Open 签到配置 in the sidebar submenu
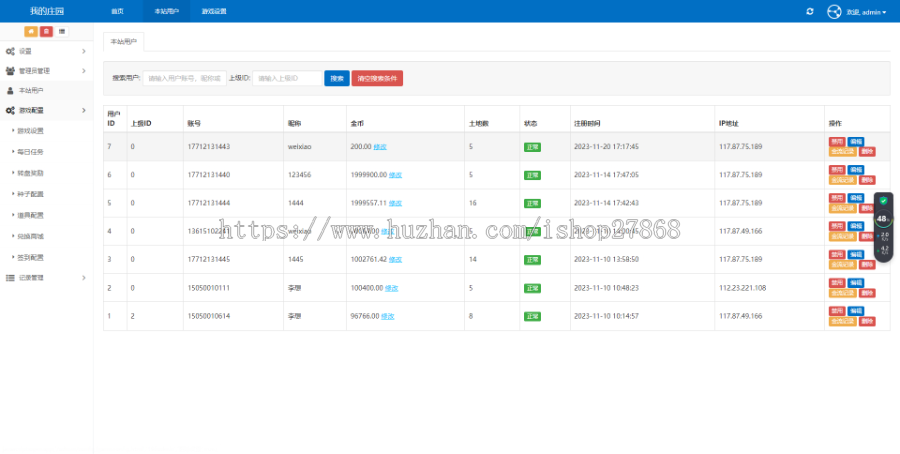 (x=30, y=257)
